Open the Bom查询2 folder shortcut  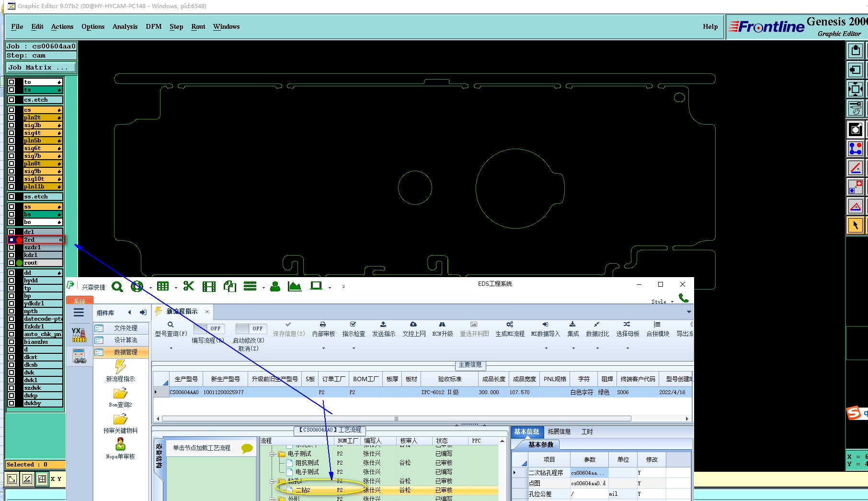coord(120,397)
